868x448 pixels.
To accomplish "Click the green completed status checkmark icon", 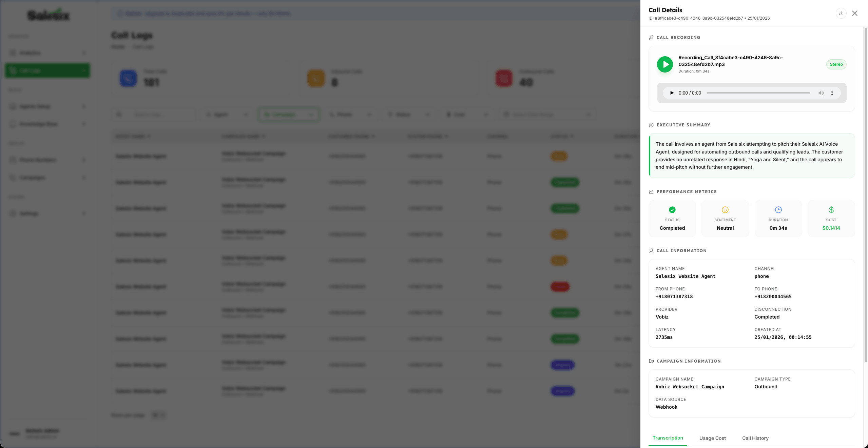I will 672,210.
